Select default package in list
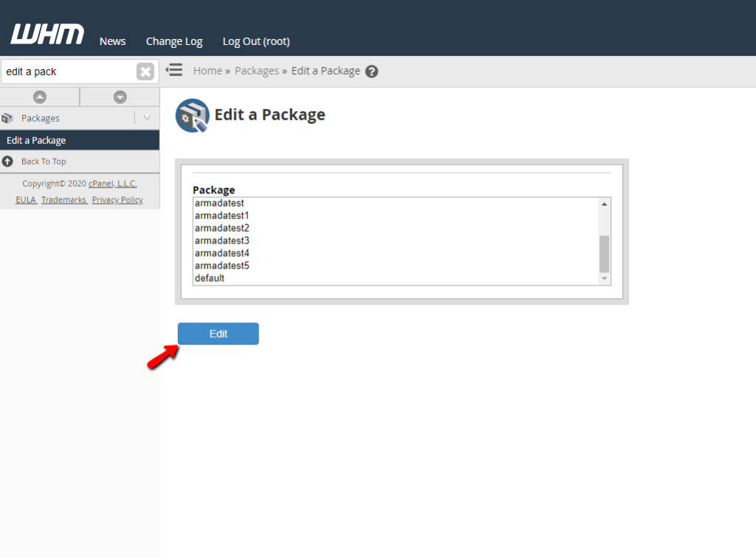Screen dimensions: 756x557 coord(396,279)
